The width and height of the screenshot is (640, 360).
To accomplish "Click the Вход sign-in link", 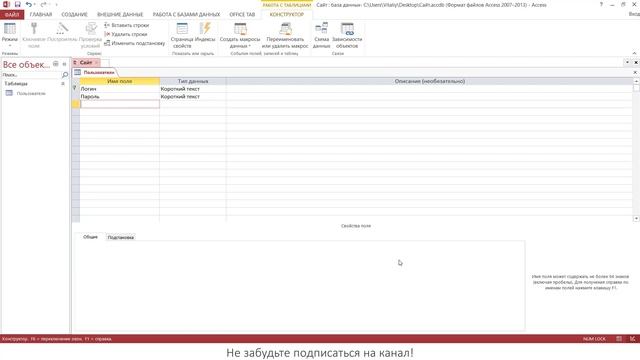I will (634, 14).
